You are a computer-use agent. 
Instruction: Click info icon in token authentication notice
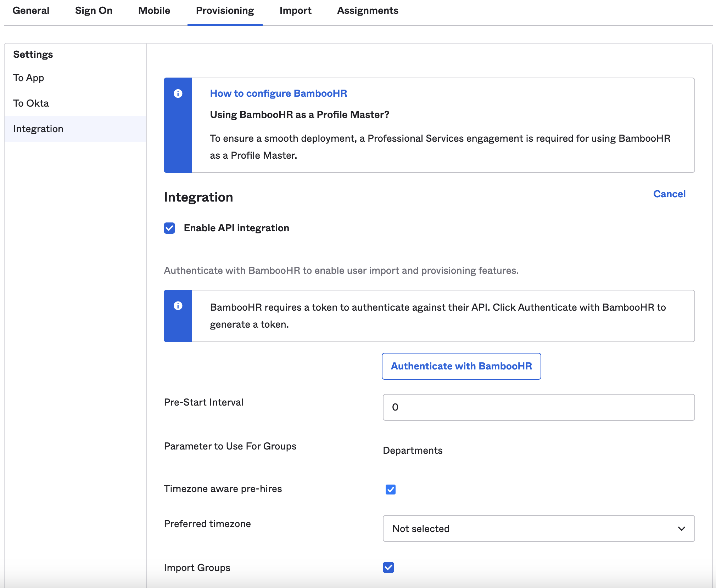coord(178,306)
